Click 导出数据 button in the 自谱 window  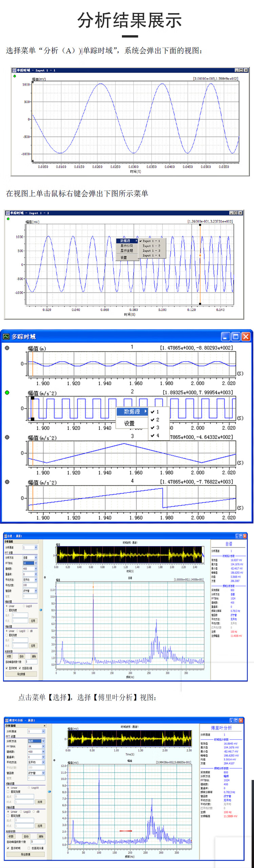[21, 674]
